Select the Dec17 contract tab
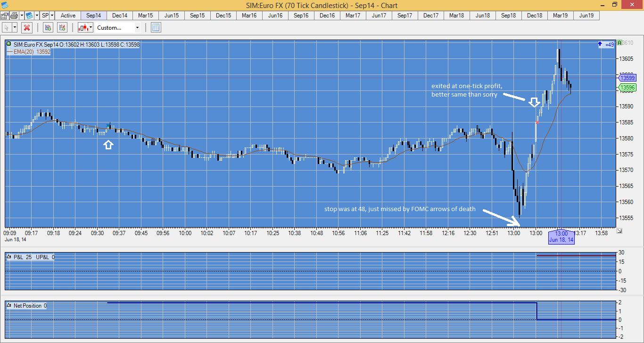 (431, 16)
